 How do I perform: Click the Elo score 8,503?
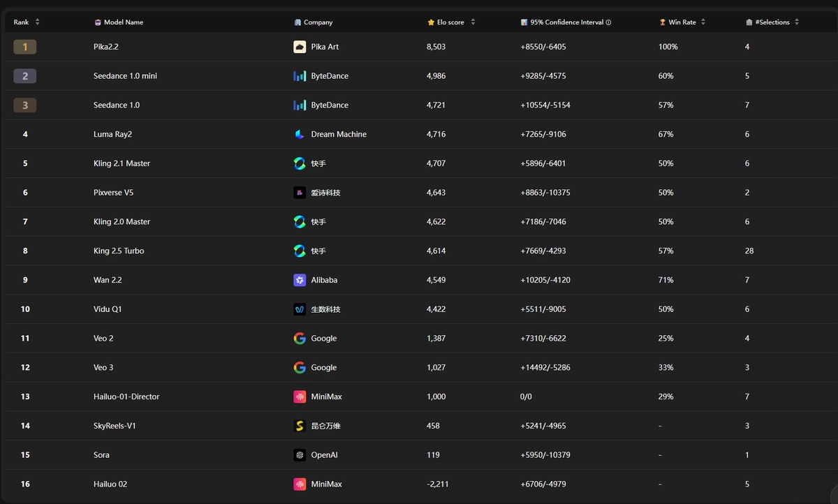(x=436, y=47)
